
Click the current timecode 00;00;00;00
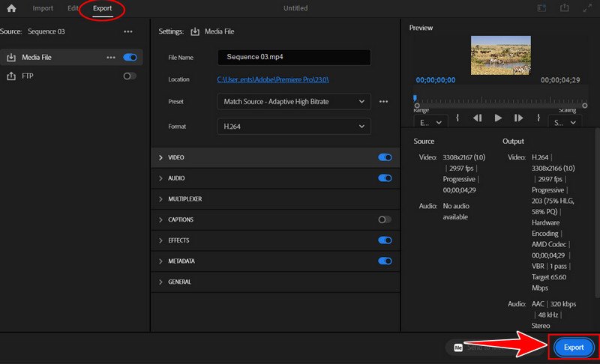[x=436, y=80]
